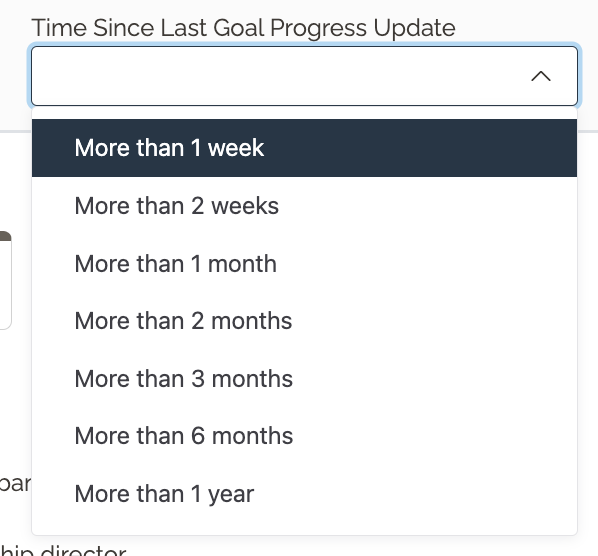598x556 pixels.
Task: Filter goals stale for over six months
Action: click(x=304, y=436)
